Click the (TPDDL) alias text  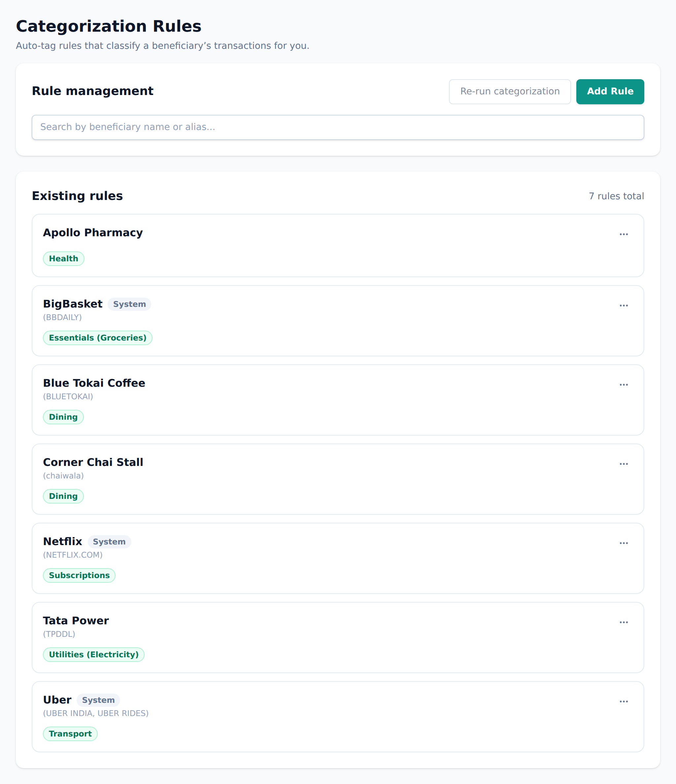point(59,634)
